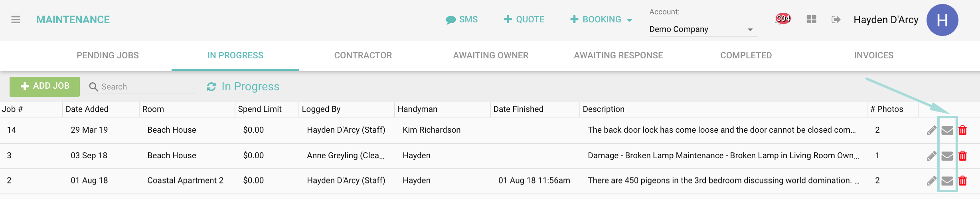Image resolution: width=980 pixels, height=199 pixels.
Task: Email job 3 using envelope icon
Action: (x=947, y=156)
